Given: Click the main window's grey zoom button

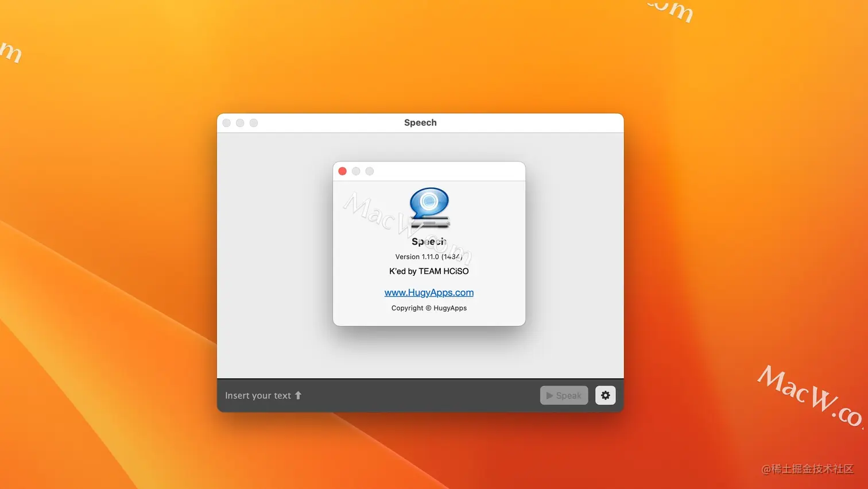Looking at the screenshot, I should pyautogui.click(x=254, y=123).
